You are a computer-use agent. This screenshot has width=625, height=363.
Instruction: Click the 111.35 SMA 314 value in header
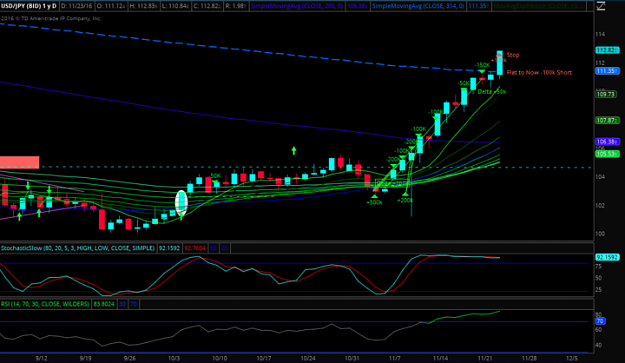478,6
